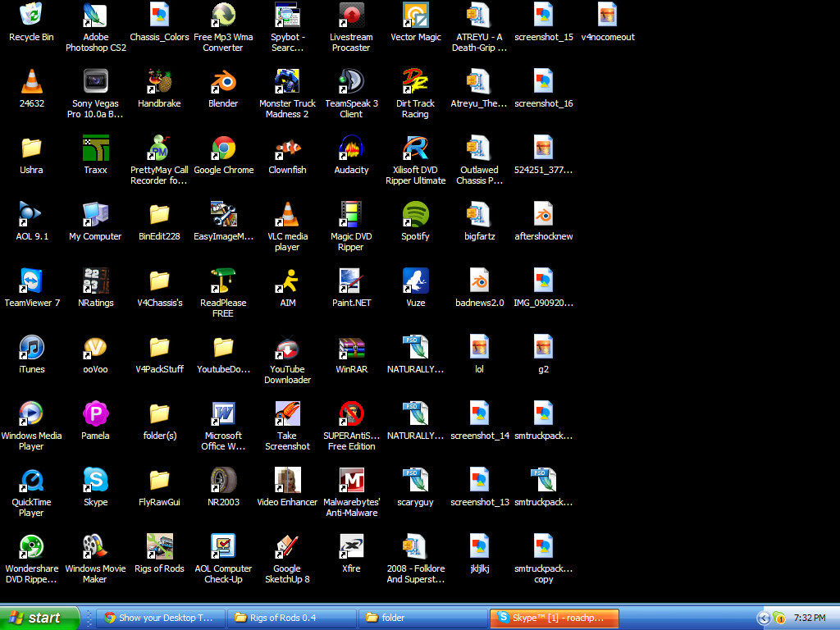Expand hidden system tray icons arrow

click(x=764, y=619)
